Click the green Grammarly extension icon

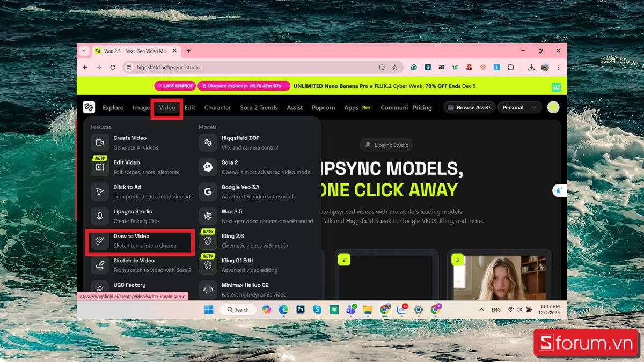pos(414,67)
